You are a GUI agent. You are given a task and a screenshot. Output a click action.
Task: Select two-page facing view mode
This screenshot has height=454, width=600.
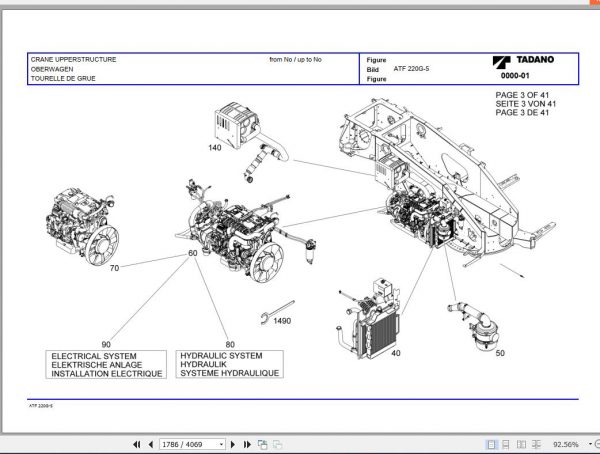pyautogui.click(x=521, y=444)
